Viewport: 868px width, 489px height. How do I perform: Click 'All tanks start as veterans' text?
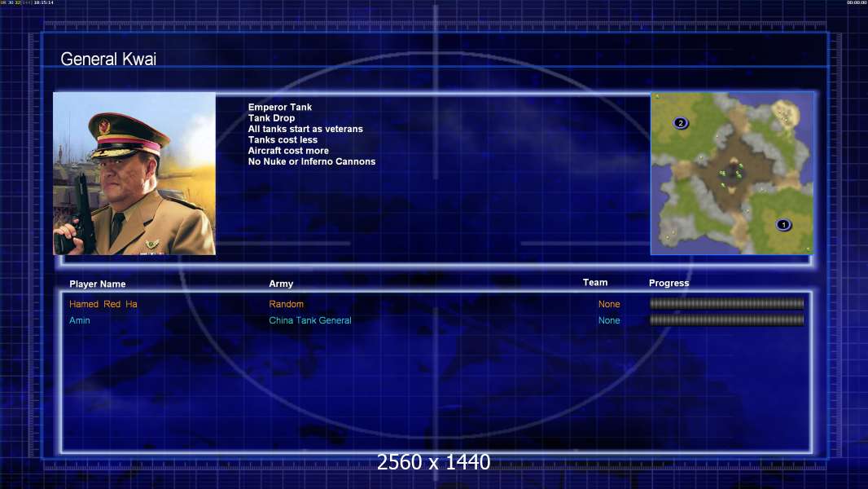(x=305, y=129)
